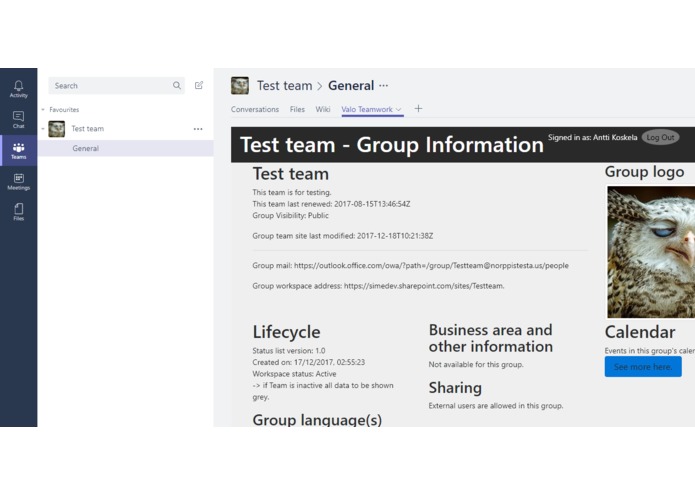This screenshot has height=494, width=695.
Task: Click Test team in header breadcrumb
Action: [x=285, y=86]
